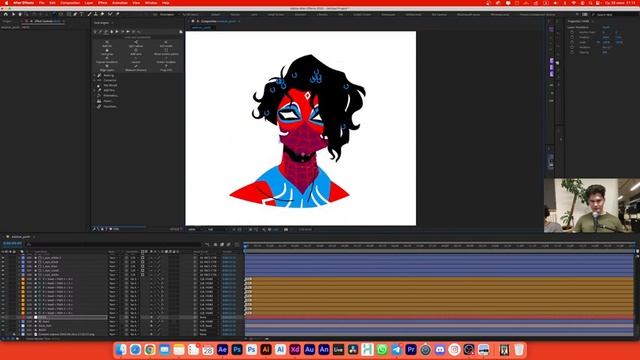Toggle Opacity stopwatch in Properties

click(x=572, y=52)
